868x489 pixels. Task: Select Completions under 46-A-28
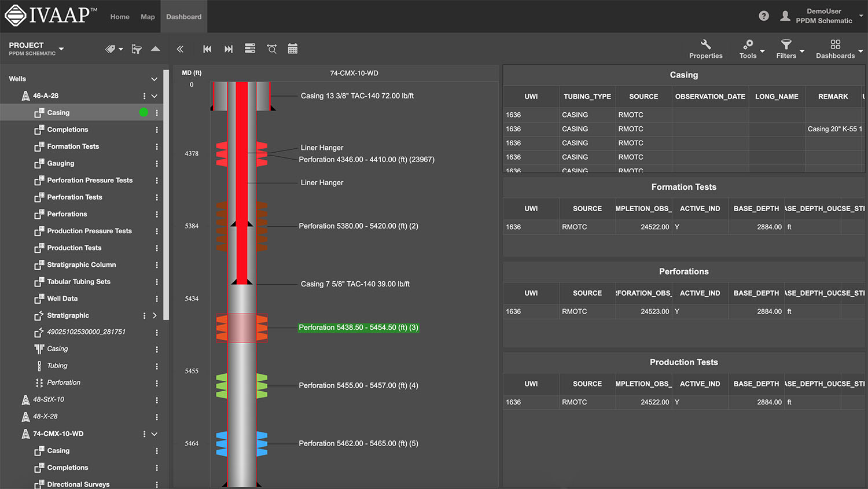point(68,130)
